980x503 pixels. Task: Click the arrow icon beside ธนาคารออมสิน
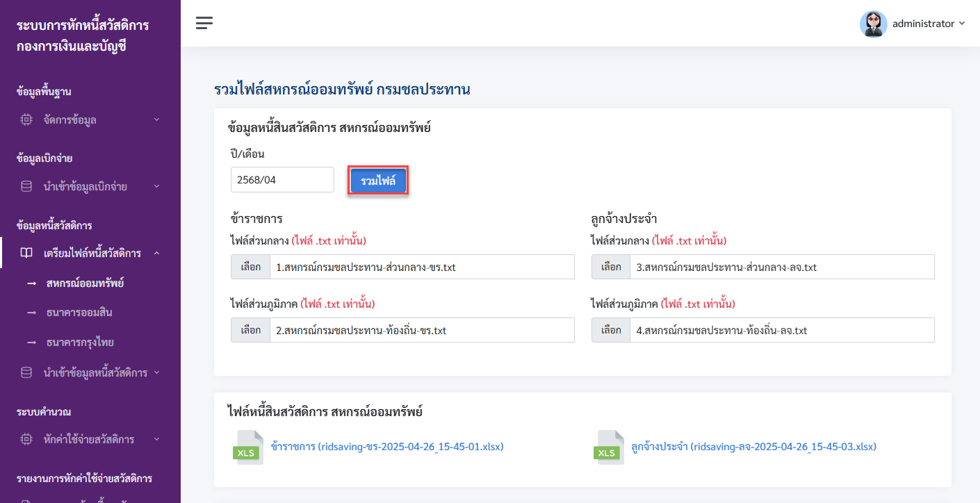[31, 313]
